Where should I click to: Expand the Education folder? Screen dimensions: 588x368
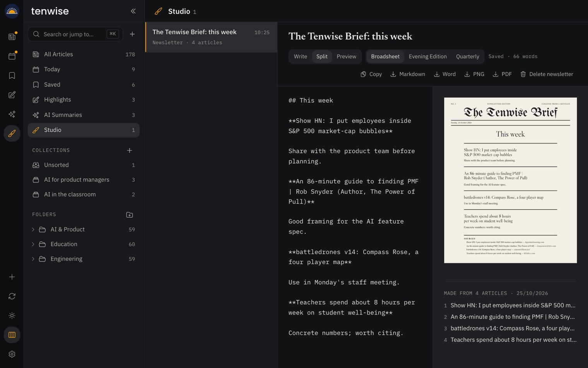click(x=33, y=244)
